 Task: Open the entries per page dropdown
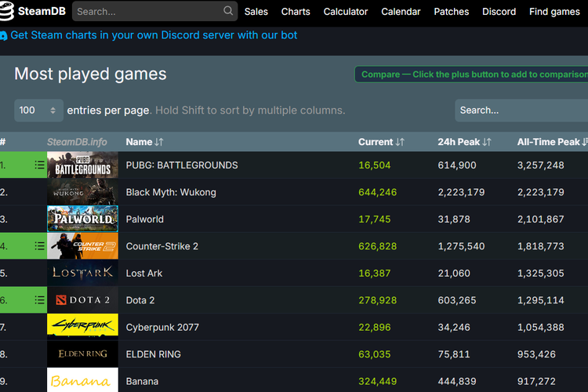(x=38, y=111)
